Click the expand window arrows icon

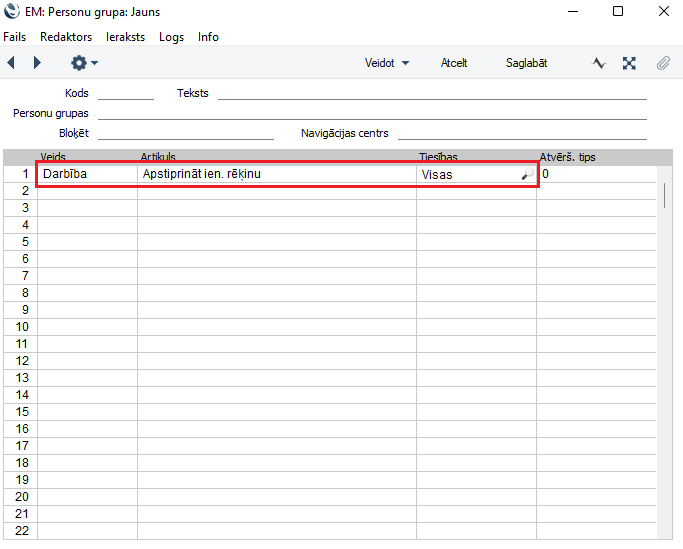pos(629,63)
